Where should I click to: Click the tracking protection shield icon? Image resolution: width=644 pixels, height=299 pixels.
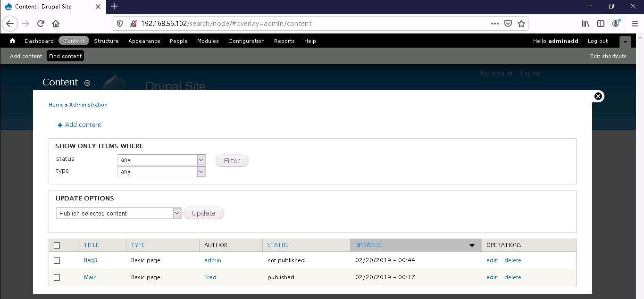[120, 24]
